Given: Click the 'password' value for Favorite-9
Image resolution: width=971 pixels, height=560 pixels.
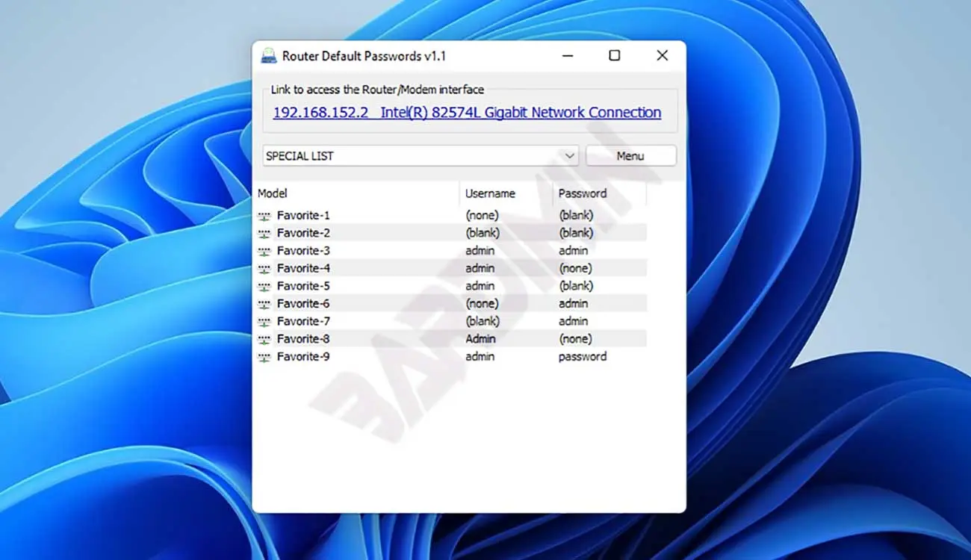Looking at the screenshot, I should point(583,357).
